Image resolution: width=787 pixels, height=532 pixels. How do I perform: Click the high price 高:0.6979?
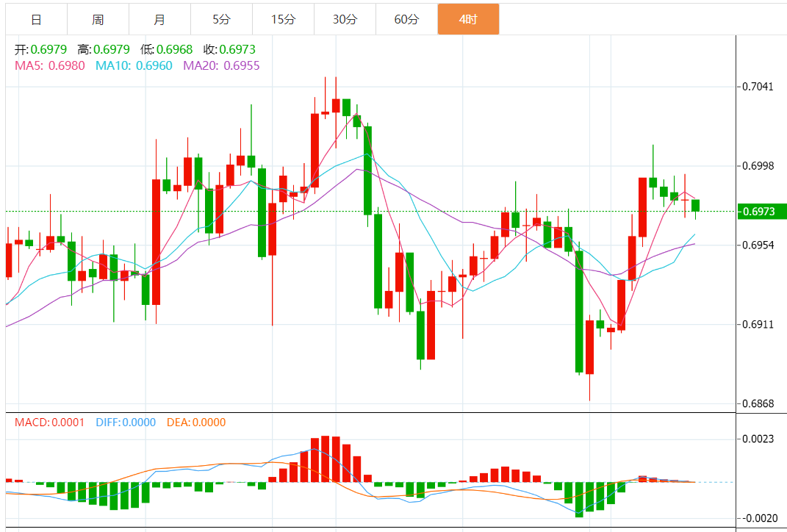pos(104,50)
